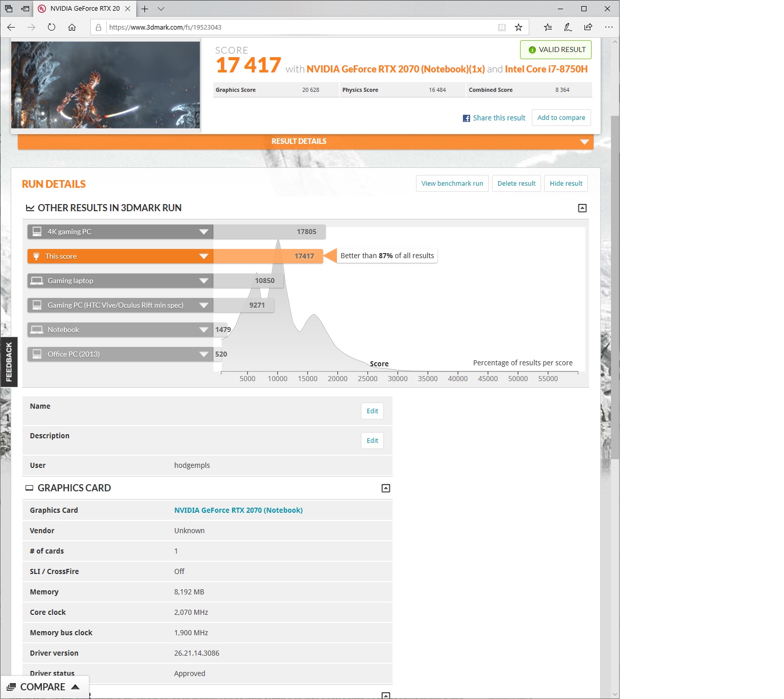The height and width of the screenshot is (699, 784).
Task: Open the FEEDBACK side tab
Action: click(x=9, y=362)
